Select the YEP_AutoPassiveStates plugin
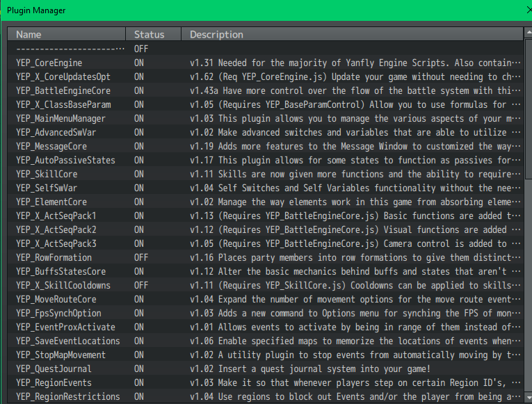This screenshot has height=404, width=532. [266, 160]
